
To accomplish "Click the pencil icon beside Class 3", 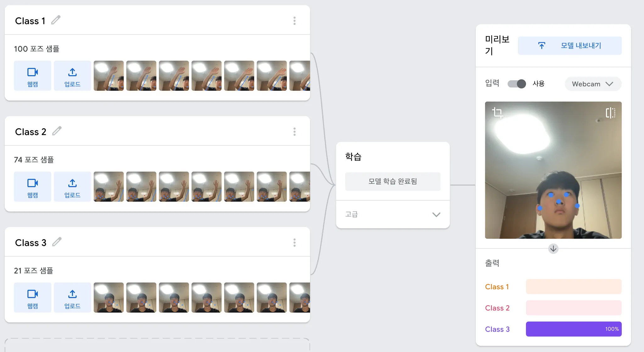I will tap(57, 242).
